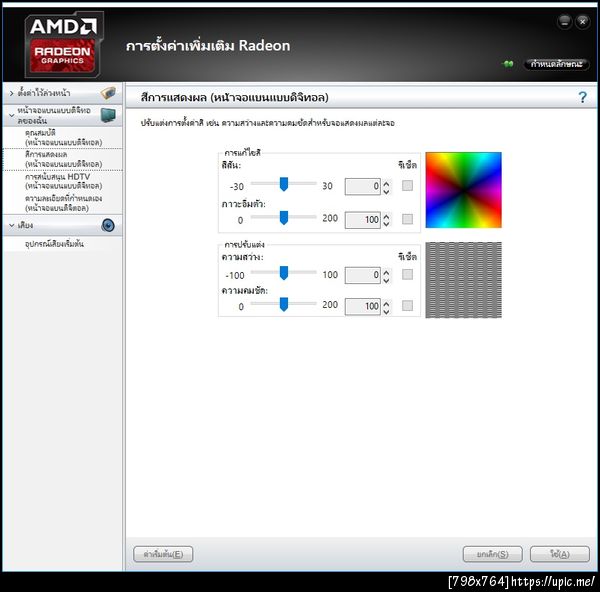This screenshot has width=600, height=592.
Task: Click the ค่าเริ่มต้น(E) defaults button
Action: [x=163, y=554]
